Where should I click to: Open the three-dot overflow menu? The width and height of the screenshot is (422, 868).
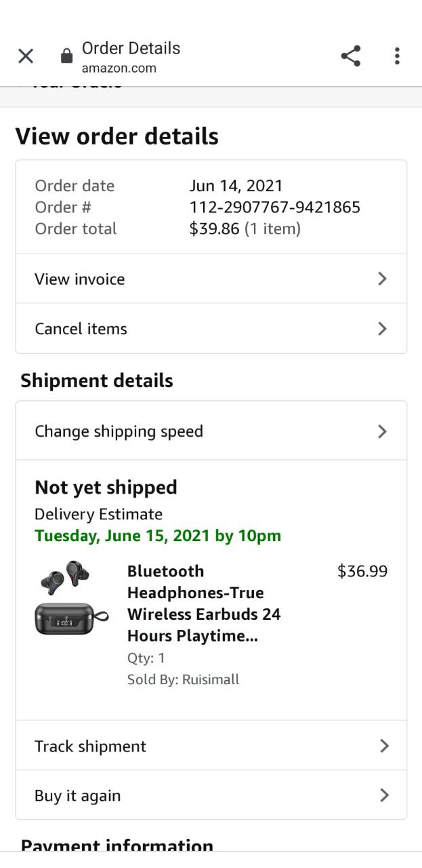point(397,56)
